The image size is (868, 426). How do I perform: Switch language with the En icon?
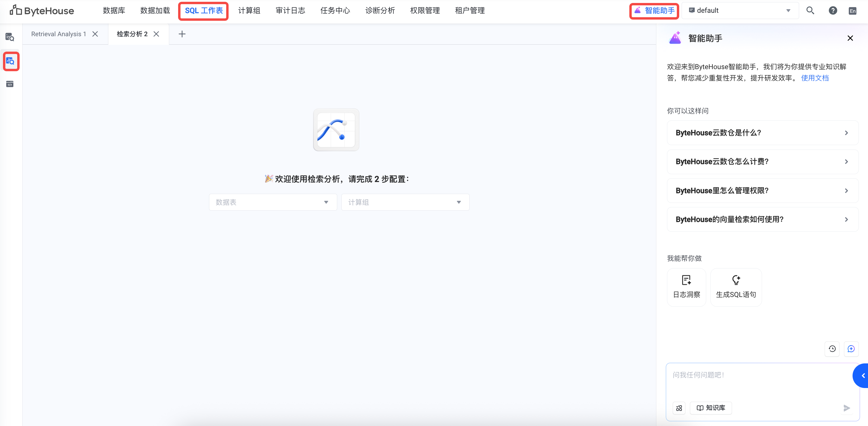click(853, 11)
